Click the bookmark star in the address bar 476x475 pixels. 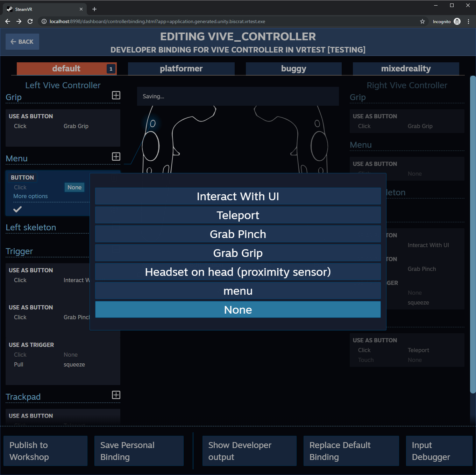(x=422, y=21)
